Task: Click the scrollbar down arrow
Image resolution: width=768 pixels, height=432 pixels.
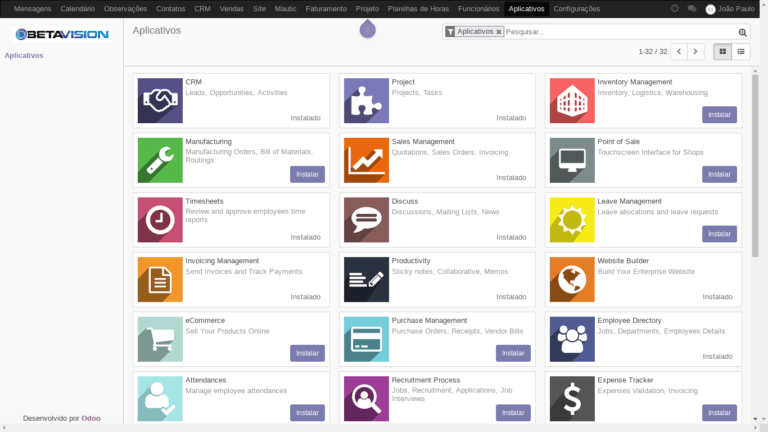Action: (755, 419)
